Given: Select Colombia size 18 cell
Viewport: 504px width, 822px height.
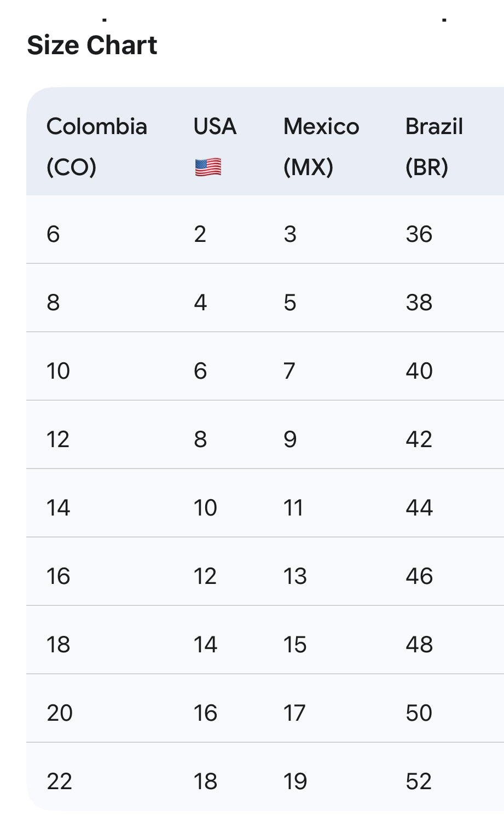Looking at the screenshot, I should (59, 645).
